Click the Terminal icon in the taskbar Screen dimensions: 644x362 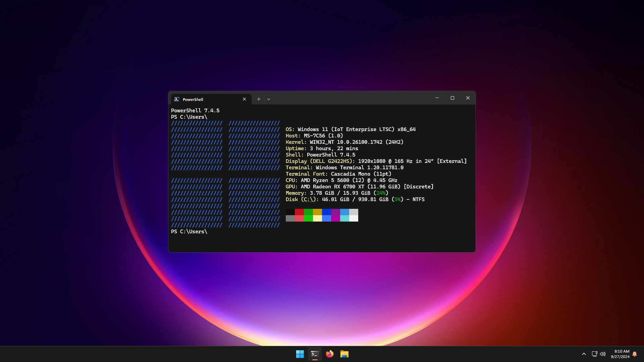315,354
